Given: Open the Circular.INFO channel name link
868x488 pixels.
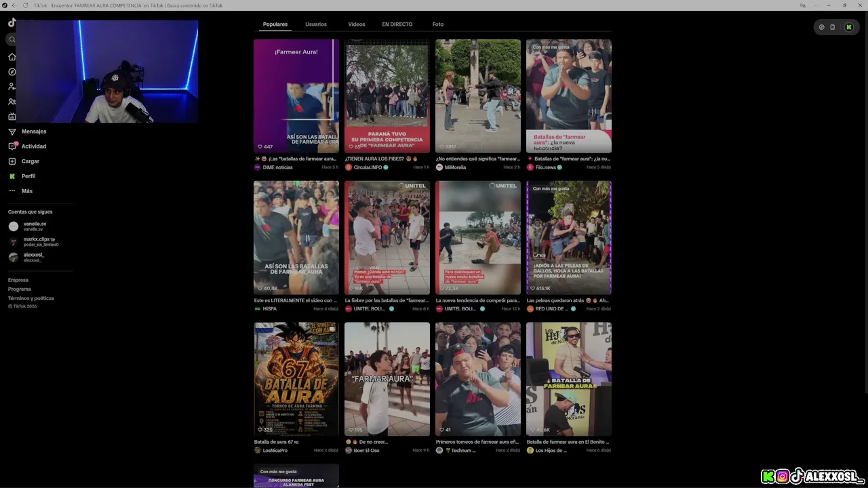Looking at the screenshot, I should pos(368,167).
